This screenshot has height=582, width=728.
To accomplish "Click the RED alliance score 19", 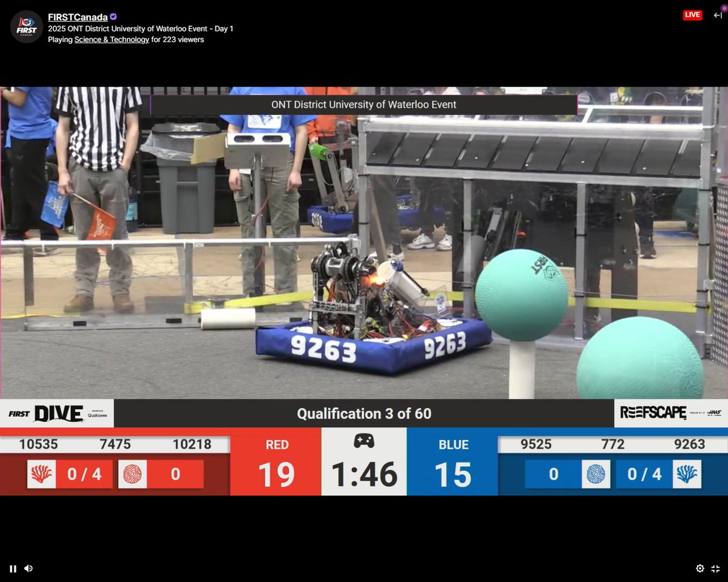I will pos(277,474).
